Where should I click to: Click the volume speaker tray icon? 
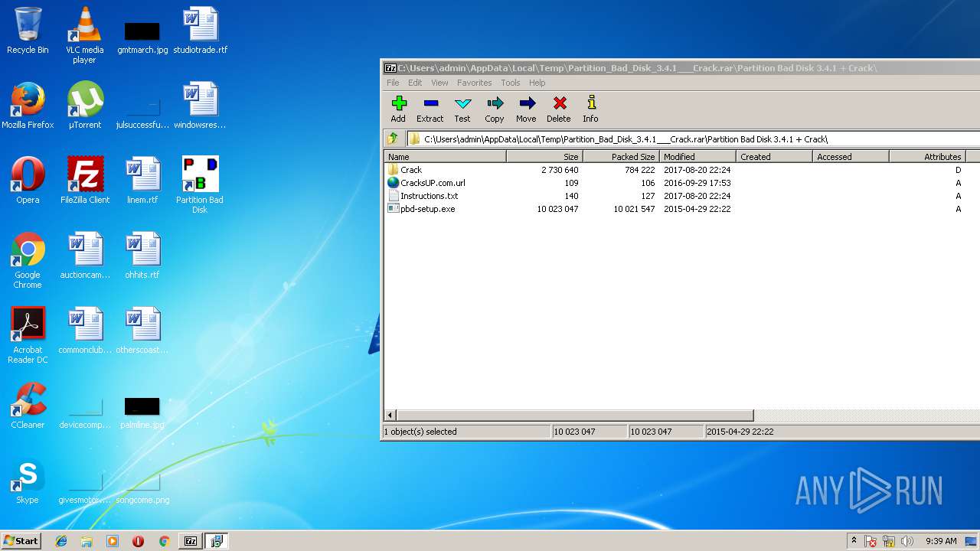(x=907, y=541)
